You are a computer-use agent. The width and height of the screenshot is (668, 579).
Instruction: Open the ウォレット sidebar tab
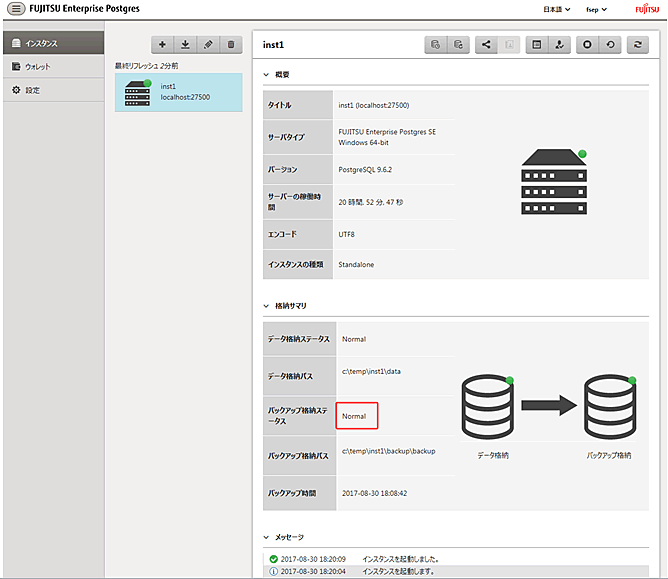coord(53,66)
